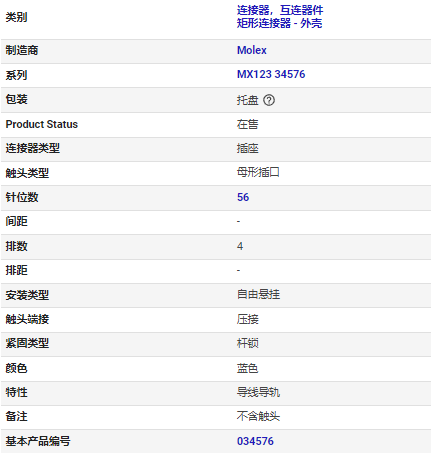Open the 矩形连接器 - 外壳 subcategory link
Image resolution: width=431 pixels, height=453 pixels.
pos(279,23)
